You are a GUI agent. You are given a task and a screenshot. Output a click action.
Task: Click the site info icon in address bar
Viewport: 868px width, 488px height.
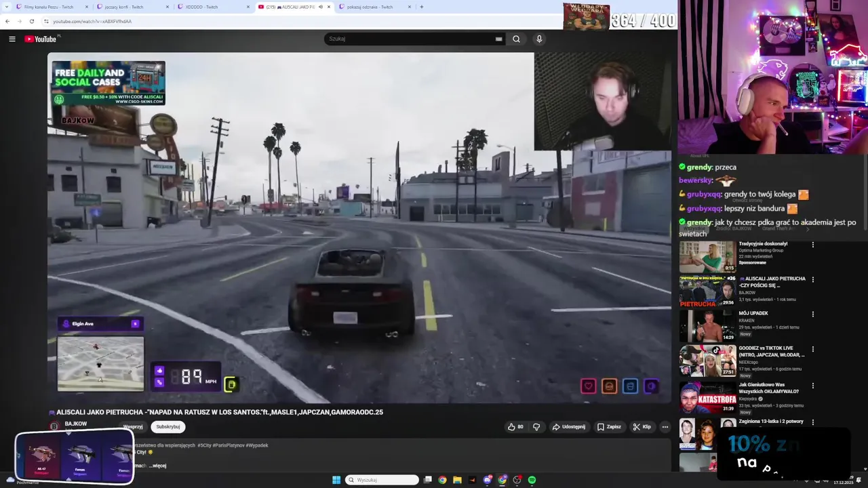pyautogui.click(x=47, y=21)
